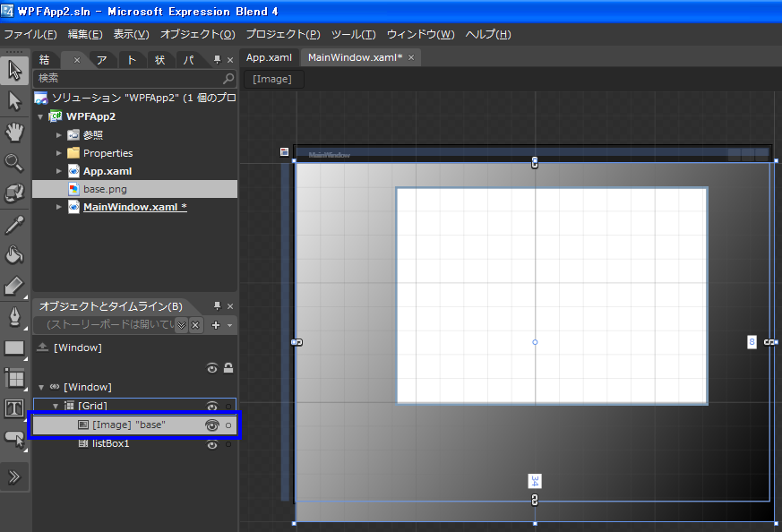Close the Projects panel

click(230, 60)
